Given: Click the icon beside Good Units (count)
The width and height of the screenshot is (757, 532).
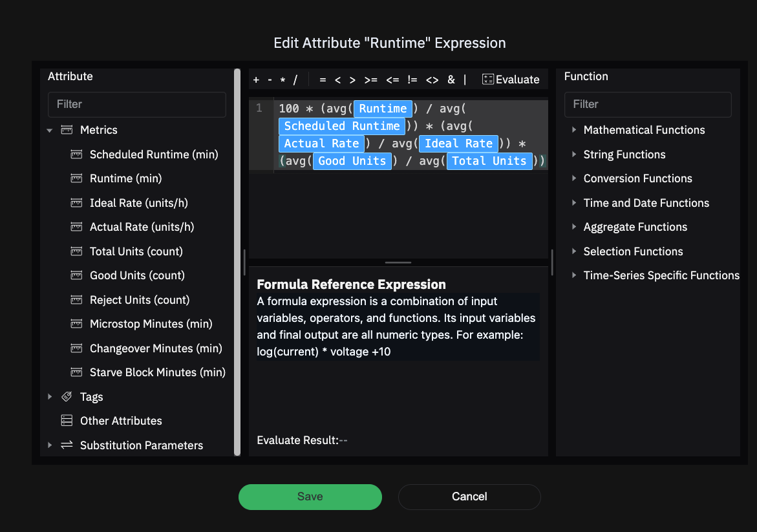Looking at the screenshot, I should pos(78,275).
